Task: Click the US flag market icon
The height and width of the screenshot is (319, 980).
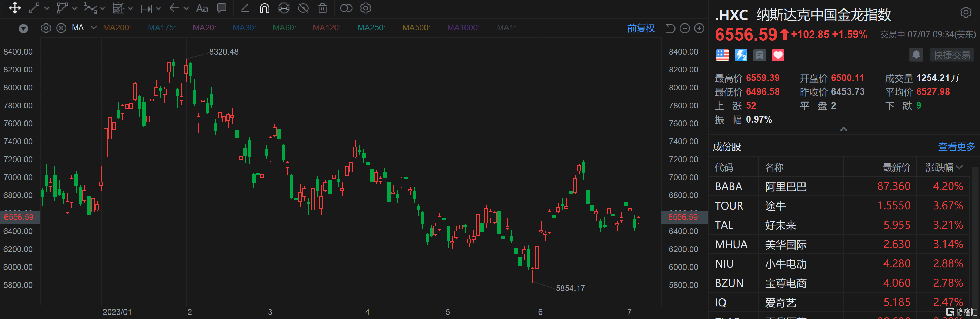Action: [x=722, y=56]
